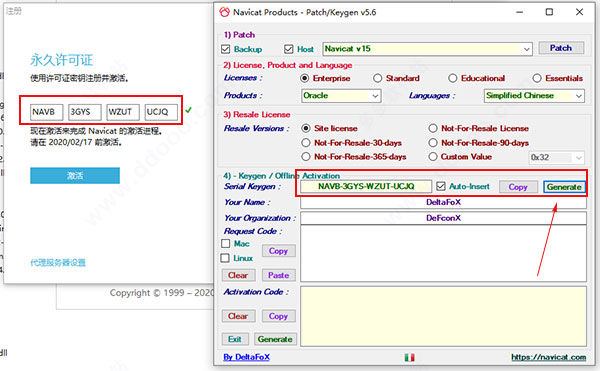Click the WZUT license key field
Screen dimensions: 600x371
coord(123,112)
